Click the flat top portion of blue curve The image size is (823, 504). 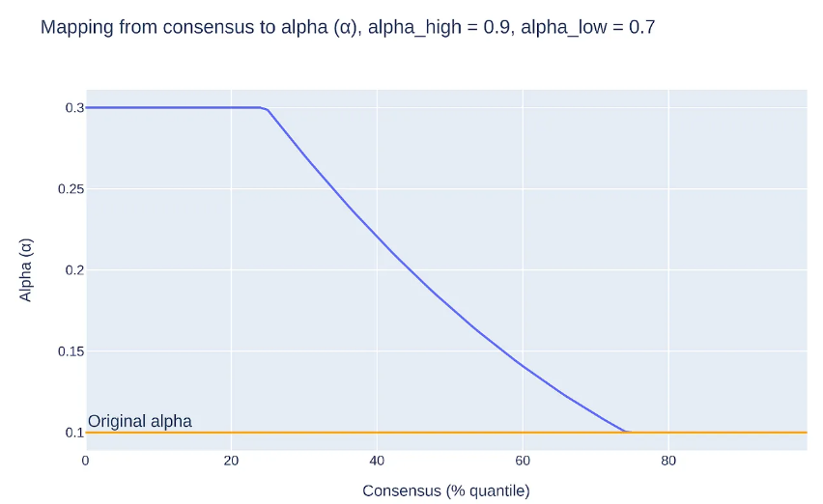click(x=174, y=107)
